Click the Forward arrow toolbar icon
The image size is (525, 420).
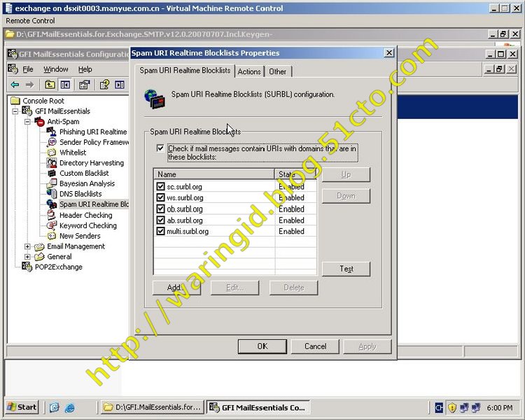pos(29,85)
